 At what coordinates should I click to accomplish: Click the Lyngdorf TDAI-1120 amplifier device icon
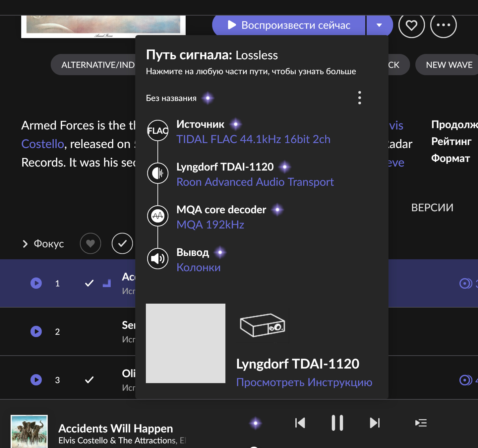click(262, 325)
